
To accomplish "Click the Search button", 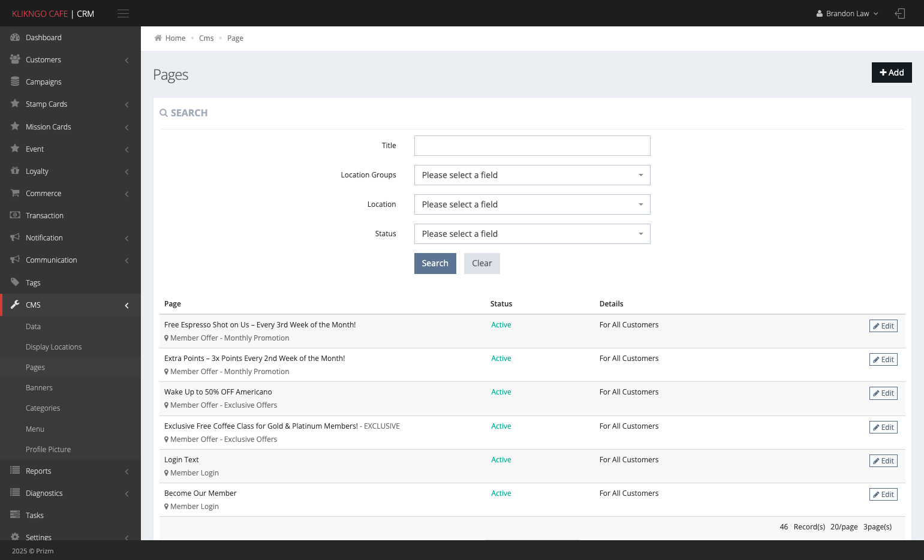I will (435, 263).
